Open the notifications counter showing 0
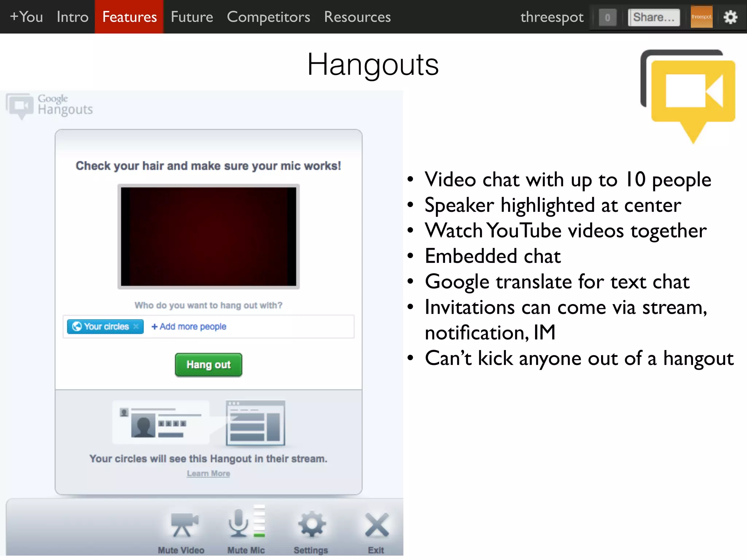747x560 pixels. 608,17
